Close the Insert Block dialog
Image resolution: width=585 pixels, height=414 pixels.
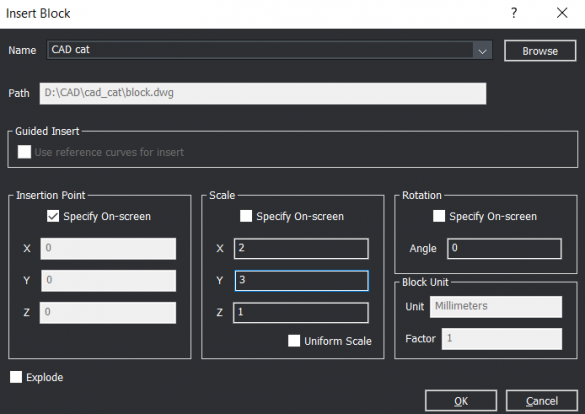pos(562,13)
